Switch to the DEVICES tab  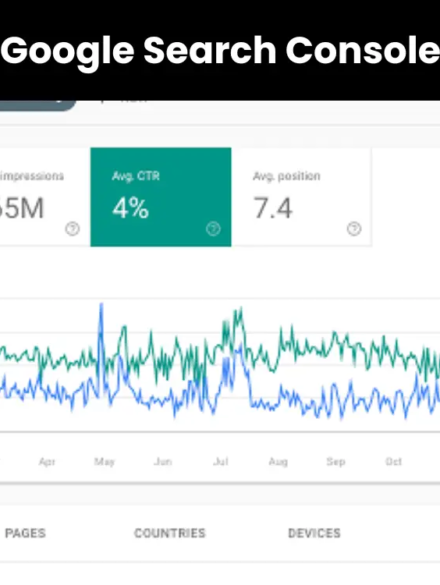(314, 533)
